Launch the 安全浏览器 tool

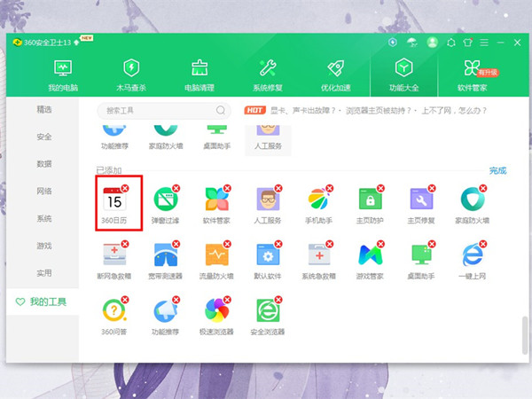tap(268, 317)
